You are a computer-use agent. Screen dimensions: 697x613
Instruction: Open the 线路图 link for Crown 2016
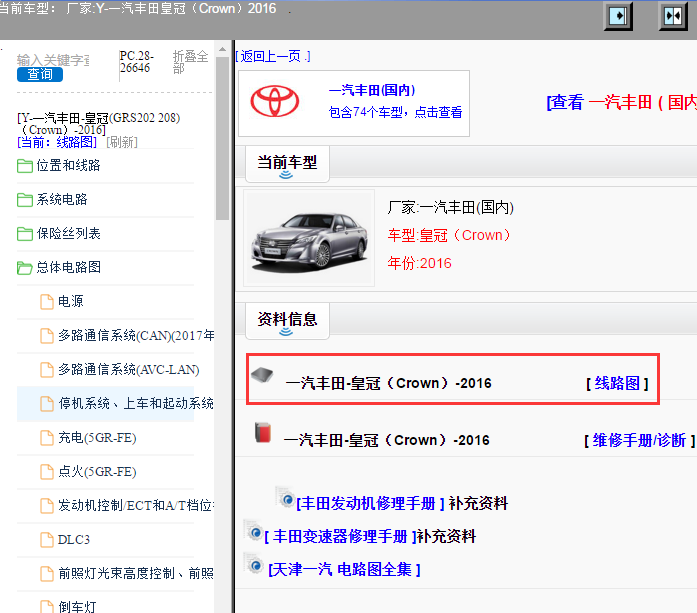click(617, 383)
